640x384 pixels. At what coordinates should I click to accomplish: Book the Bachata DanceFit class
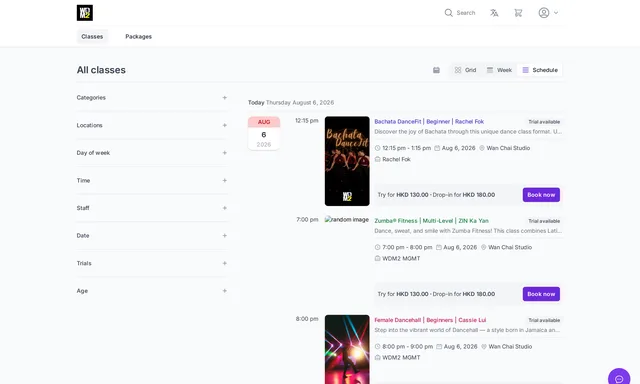(x=541, y=195)
